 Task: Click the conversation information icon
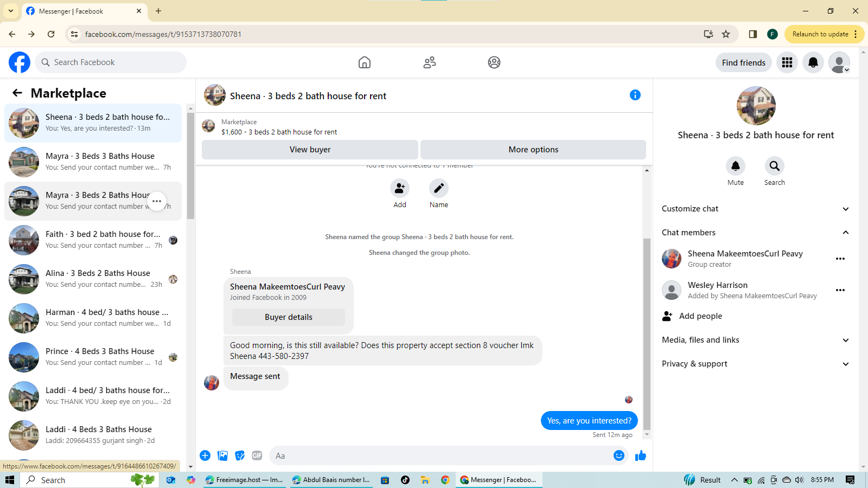[x=635, y=95]
